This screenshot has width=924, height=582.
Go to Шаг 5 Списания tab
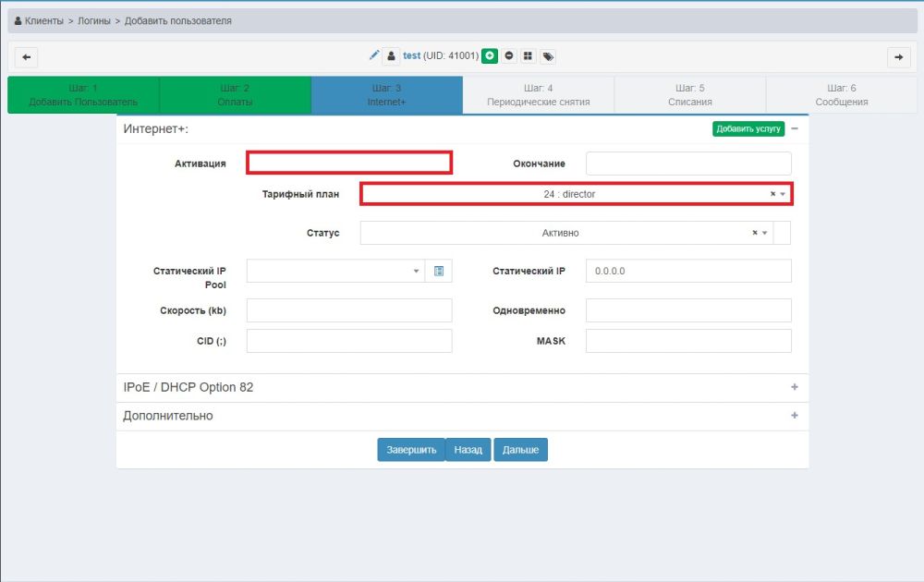690,95
